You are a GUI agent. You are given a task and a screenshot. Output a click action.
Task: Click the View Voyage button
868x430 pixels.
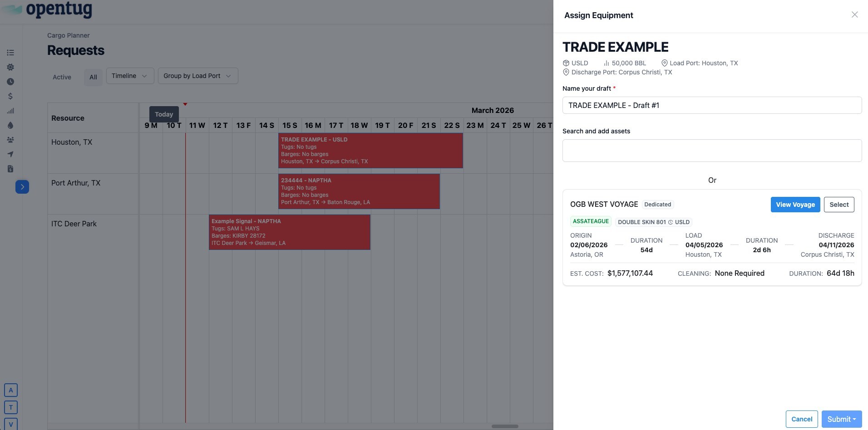click(795, 205)
